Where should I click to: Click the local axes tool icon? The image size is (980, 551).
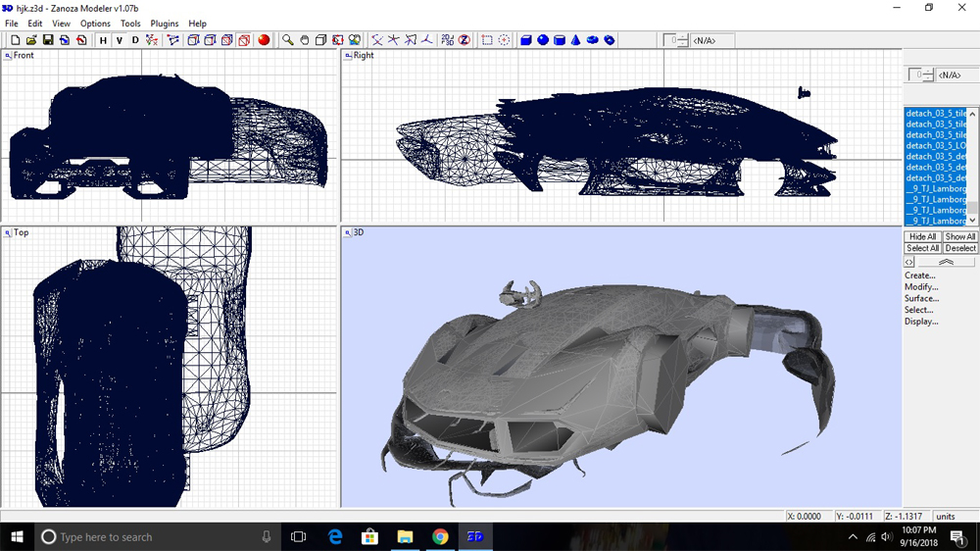pos(410,40)
